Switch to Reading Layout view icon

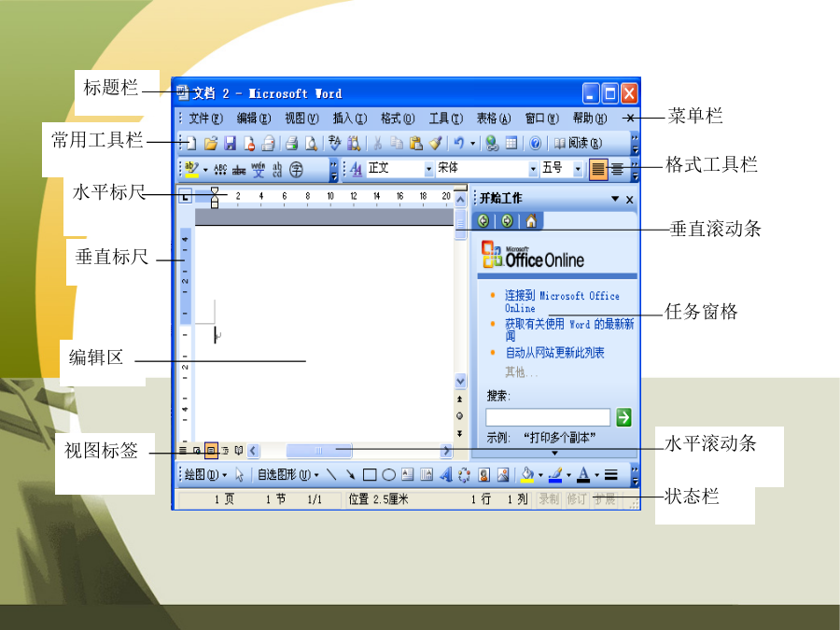click(x=239, y=451)
